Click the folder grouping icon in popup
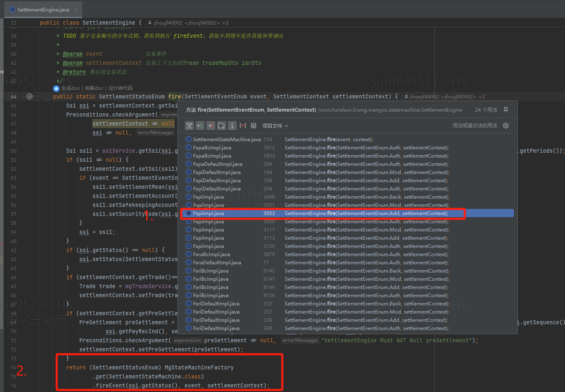This screenshot has width=565, height=392. pos(221,126)
